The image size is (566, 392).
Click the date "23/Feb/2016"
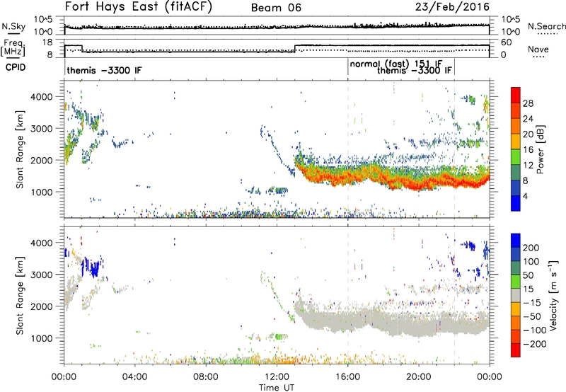(x=452, y=6)
